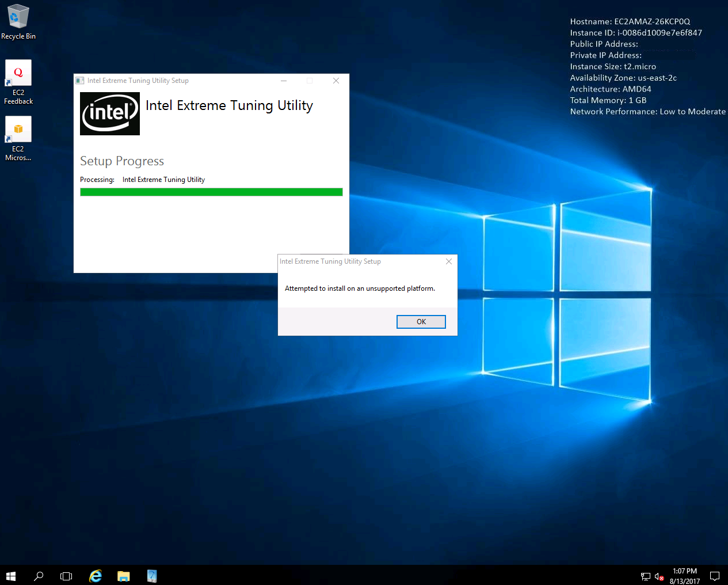Click the Instance ID desktop text
This screenshot has width=728, height=585.
tap(636, 33)
